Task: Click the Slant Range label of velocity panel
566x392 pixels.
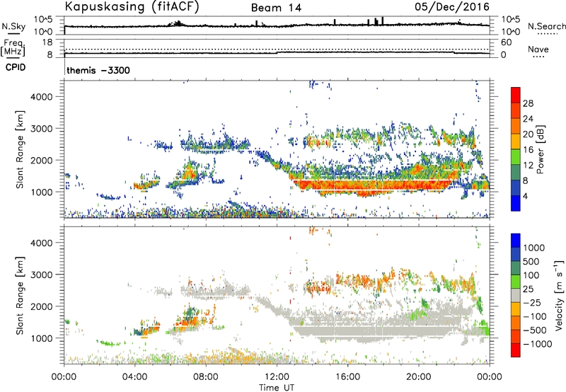Action: click(20, 296)
